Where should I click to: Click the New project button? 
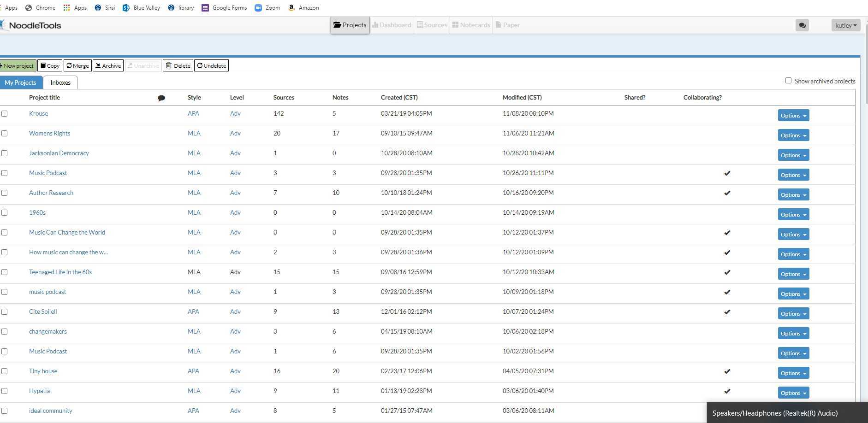(18, 65)
